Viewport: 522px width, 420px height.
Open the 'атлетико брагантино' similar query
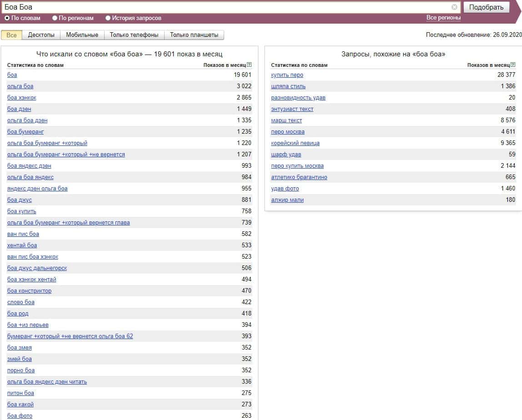[x=299, y=177]
